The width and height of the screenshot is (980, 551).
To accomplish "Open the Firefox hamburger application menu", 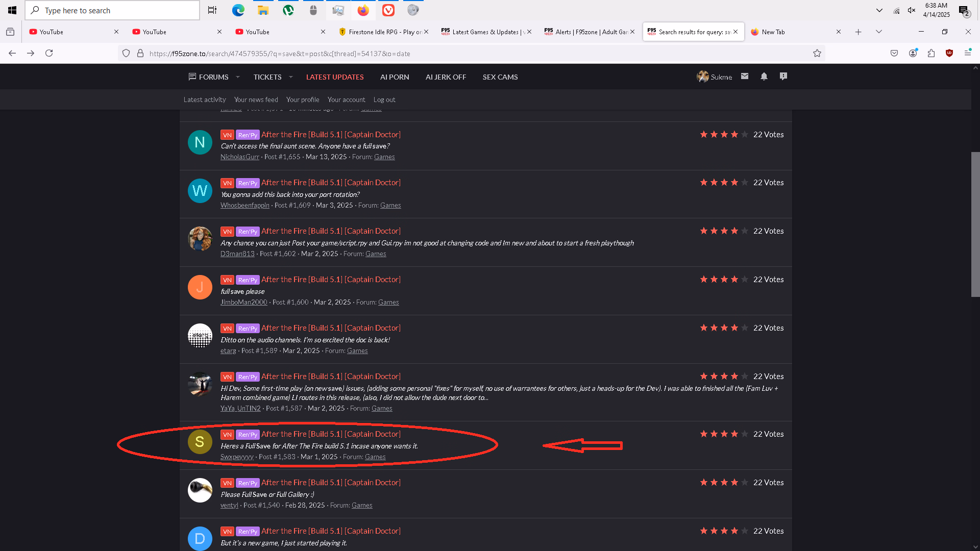I will [968, 53].
